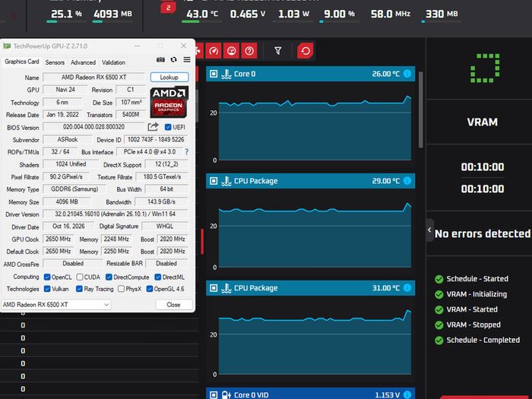
Task: Toggle the Vulkan checkbox
Action: (x=47, y=289)
